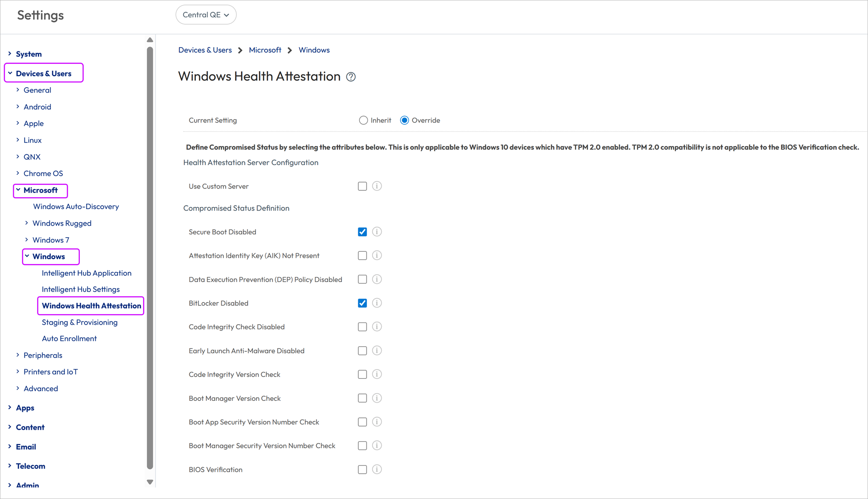868x499 pixels.
Task: Click info icon for Early Launch Anti-Malware Disabled
Action: (377, 350)
